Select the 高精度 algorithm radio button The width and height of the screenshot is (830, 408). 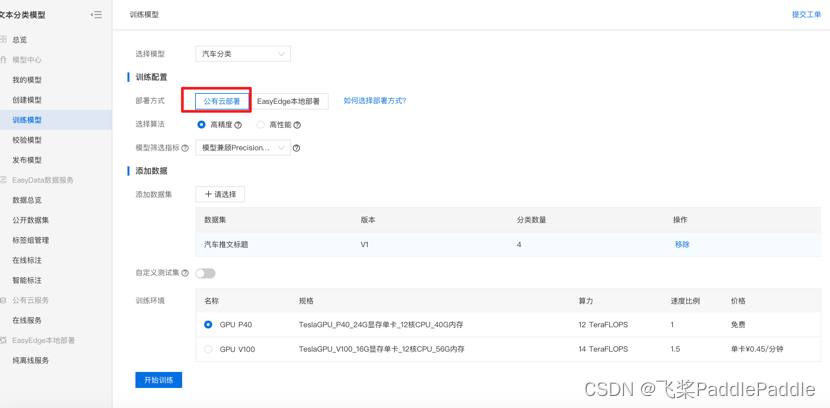pyautogui.click(x=201, y=125)
